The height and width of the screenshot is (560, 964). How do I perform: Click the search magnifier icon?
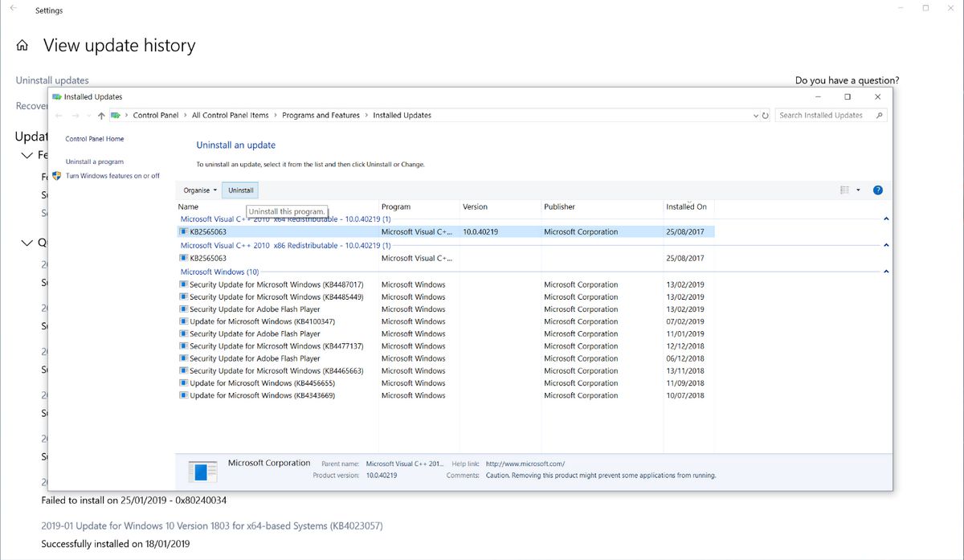(x=880, y=116)
